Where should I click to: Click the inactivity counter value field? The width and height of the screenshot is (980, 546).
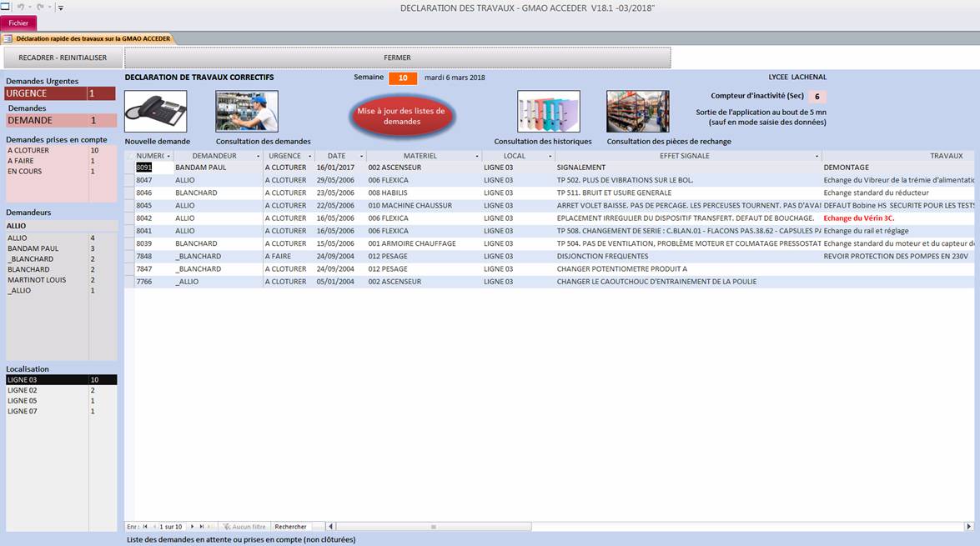tap(817, 97)
